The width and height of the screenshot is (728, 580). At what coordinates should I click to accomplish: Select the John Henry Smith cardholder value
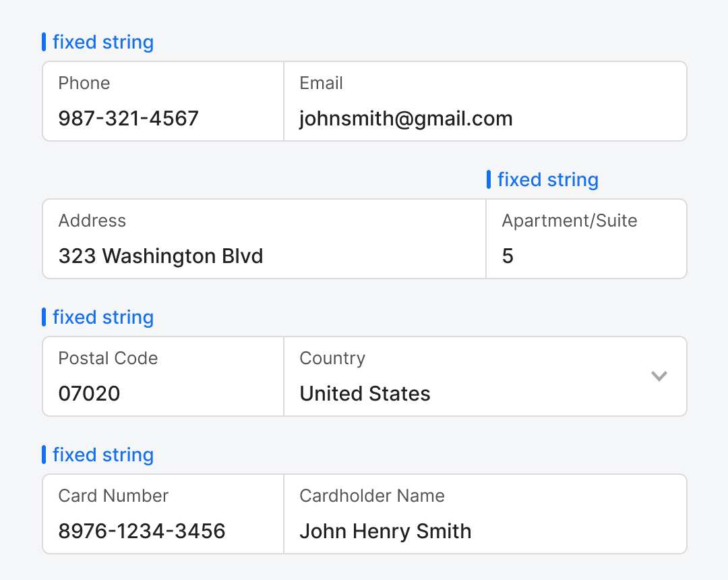[x=385, y=531]
